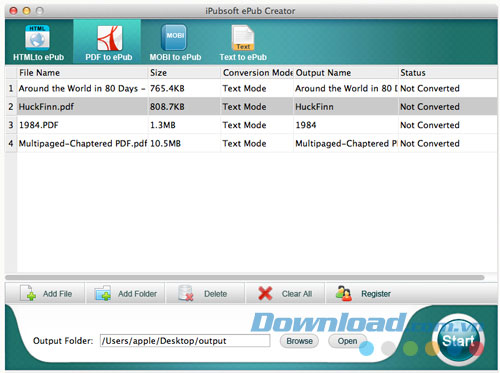Screen dimensions: 500x373
Task: Click the Delete database icon
Action: (186, 293)
